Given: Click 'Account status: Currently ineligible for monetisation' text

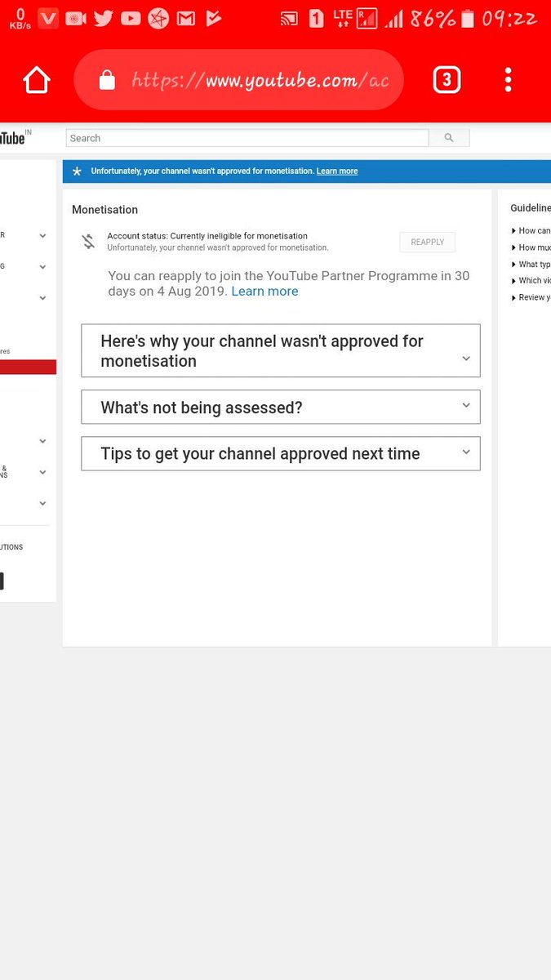Looking at the screenshot, I should click(207, 236).
